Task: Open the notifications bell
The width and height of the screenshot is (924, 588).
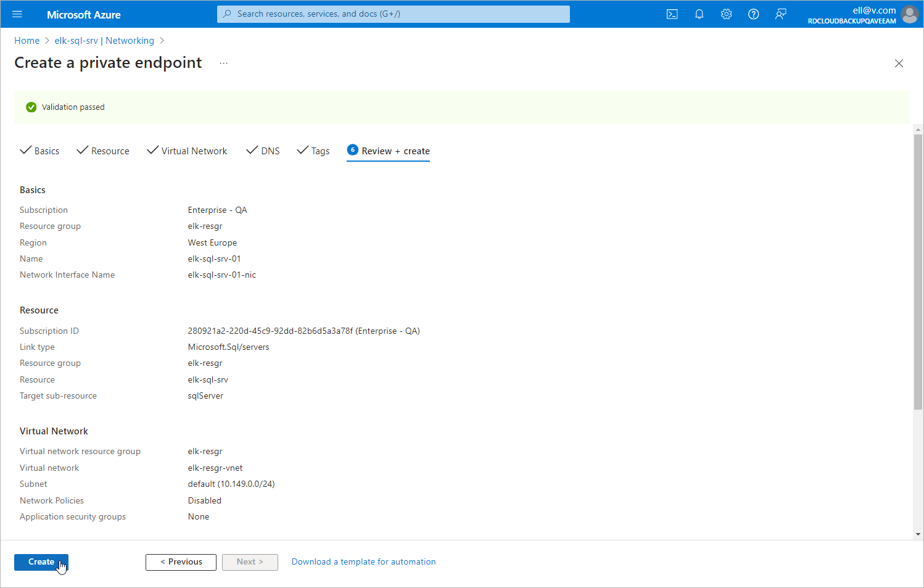Action: (x=699, y=14)
